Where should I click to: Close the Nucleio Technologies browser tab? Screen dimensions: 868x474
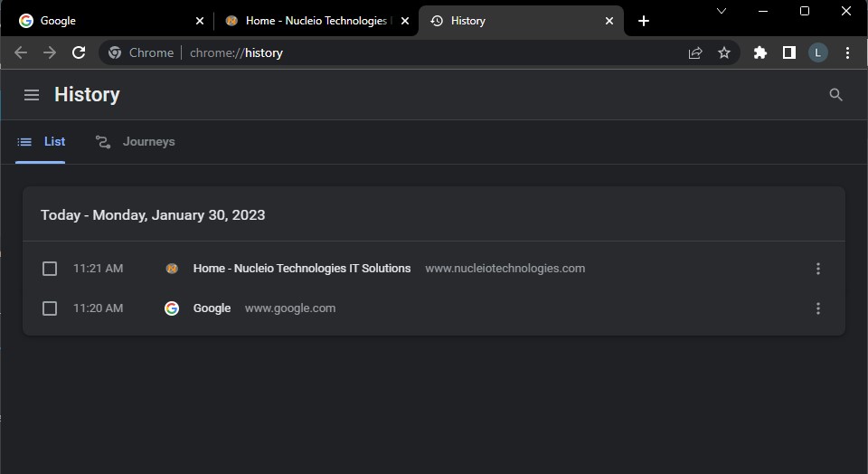pyautogui.click(x=405, y=21)
